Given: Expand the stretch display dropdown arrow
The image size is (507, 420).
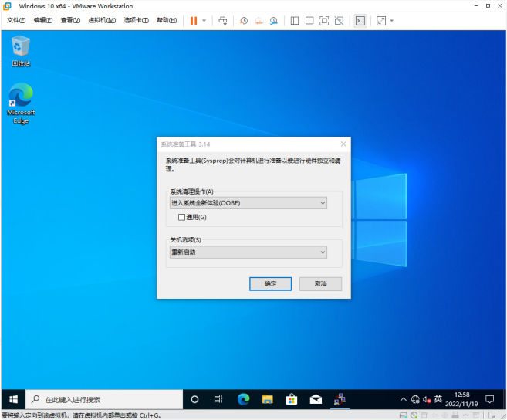Looking at the screenshot, I should (x=391, y=21).
